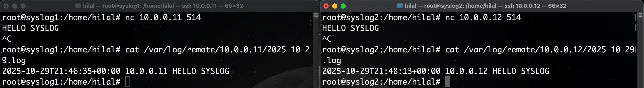The height and width of the screenshot is (88, 644).
Task: Close the syslog1 terminal window
Action: point(6,6)
